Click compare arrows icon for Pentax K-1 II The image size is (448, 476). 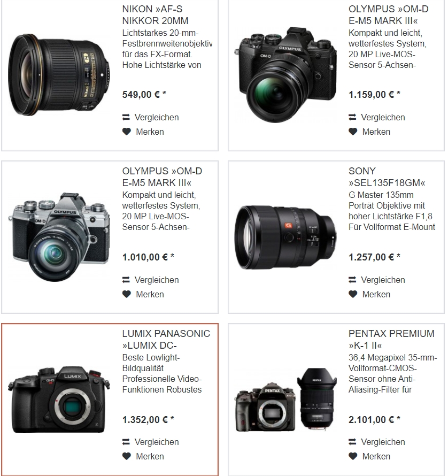coord(352,442)
